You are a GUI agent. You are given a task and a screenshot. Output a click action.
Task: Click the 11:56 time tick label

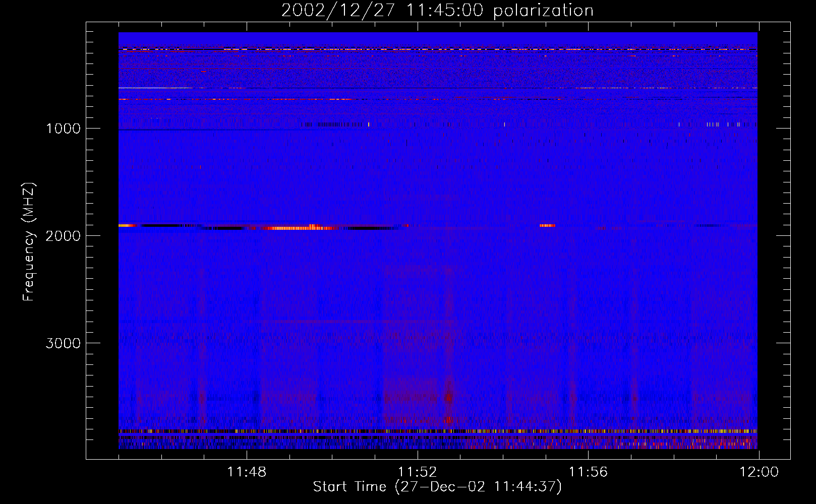[589, 472]
